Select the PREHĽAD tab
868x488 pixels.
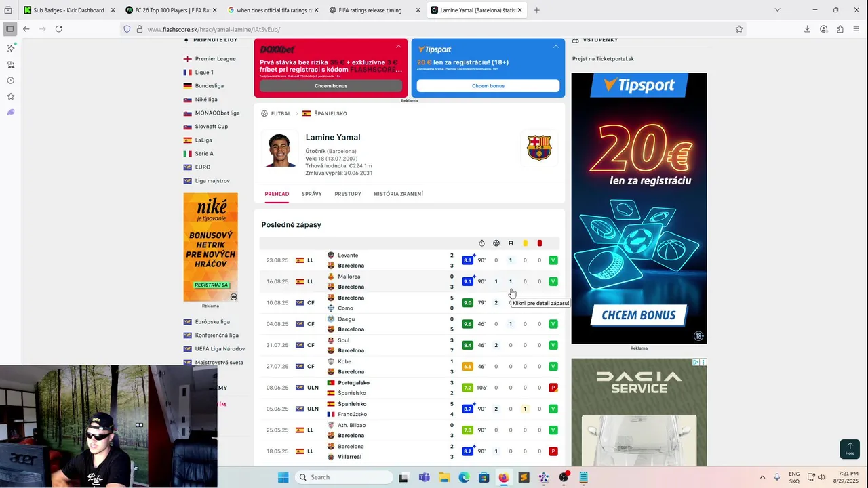[277, 194]
